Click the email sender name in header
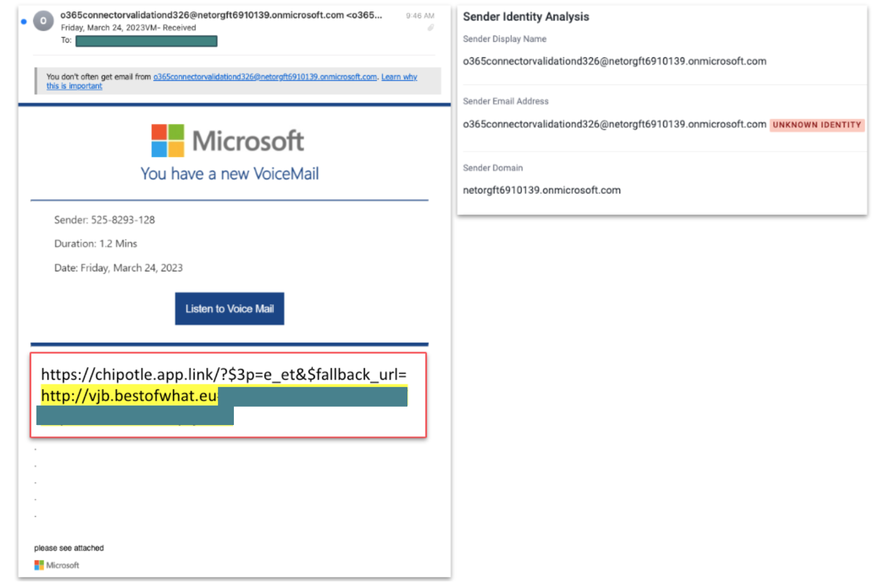Image resolution: width=878 pixels, height=588 pixels. 221,15
